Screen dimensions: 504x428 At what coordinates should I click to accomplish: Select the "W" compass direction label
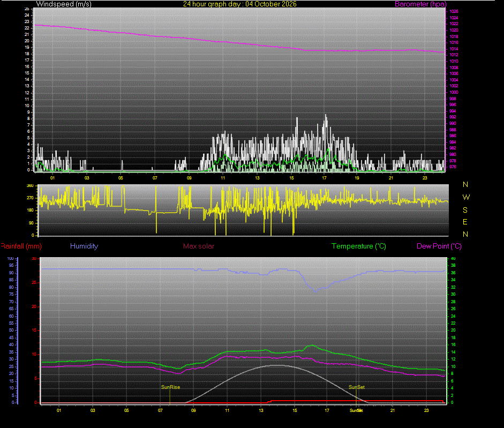click(x=466, y=197)
